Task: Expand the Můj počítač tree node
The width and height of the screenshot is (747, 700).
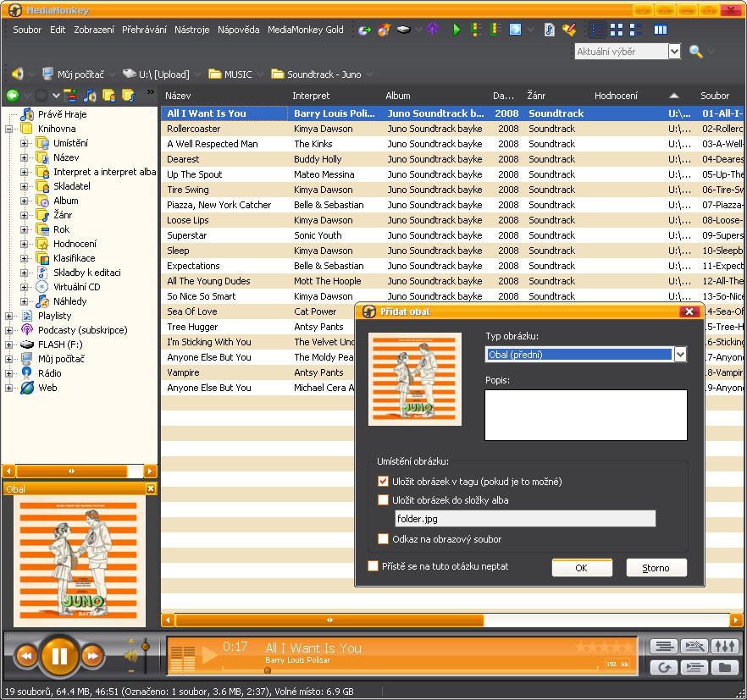Action: click(x=8, y=359)
